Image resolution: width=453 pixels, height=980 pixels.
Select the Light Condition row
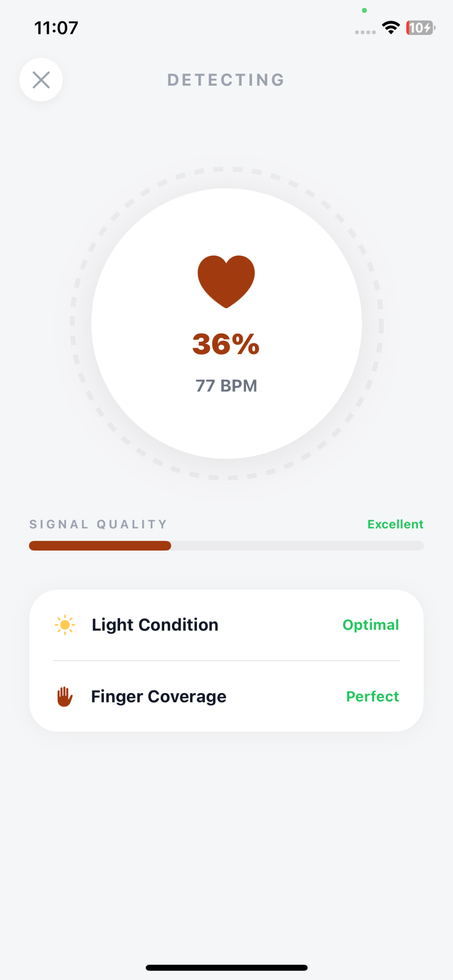226,625
